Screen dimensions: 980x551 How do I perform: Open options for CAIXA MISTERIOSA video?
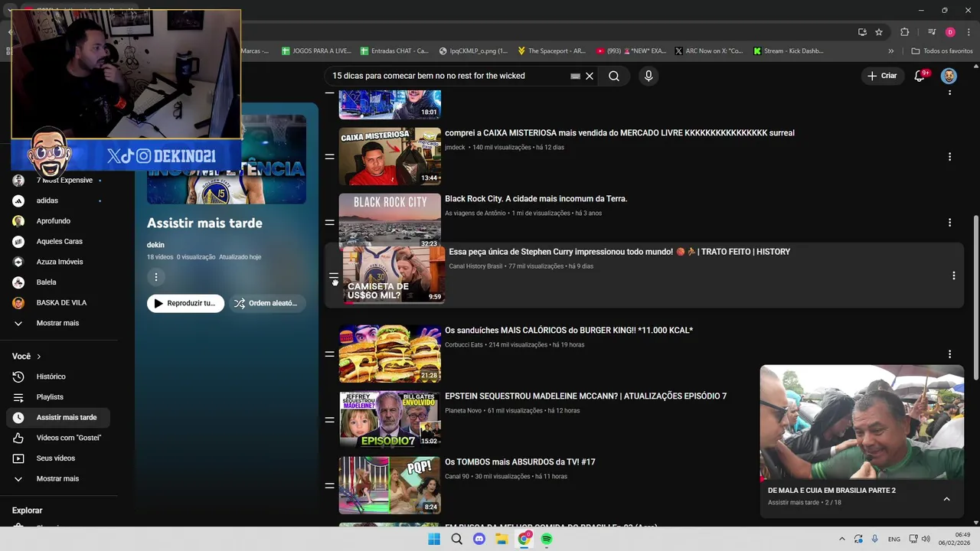(949, 157)
